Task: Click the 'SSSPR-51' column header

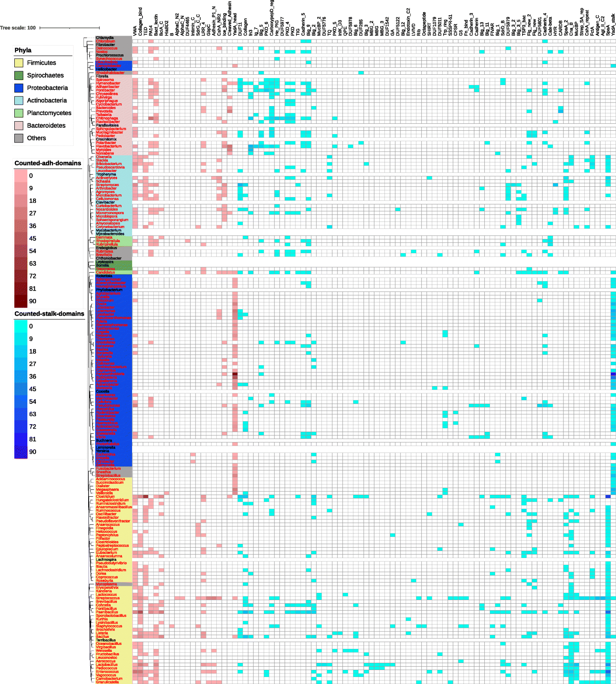Action: point(450,25)
